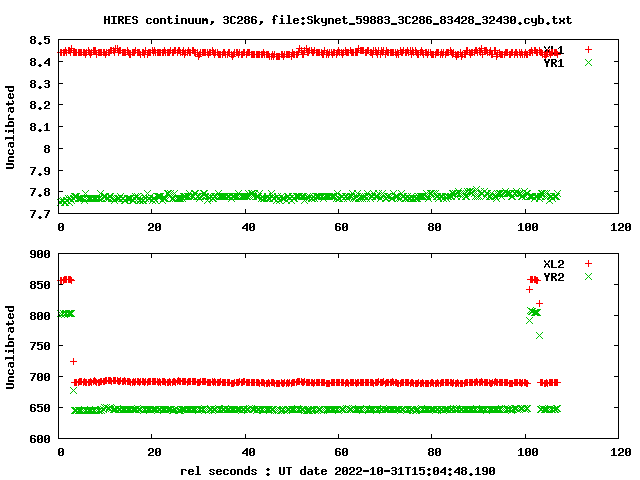Image resolution: width=640 pixels, height=480 pixels.
Task: Click the 900 y-axis tick label
Action: (x=40, y=254)
